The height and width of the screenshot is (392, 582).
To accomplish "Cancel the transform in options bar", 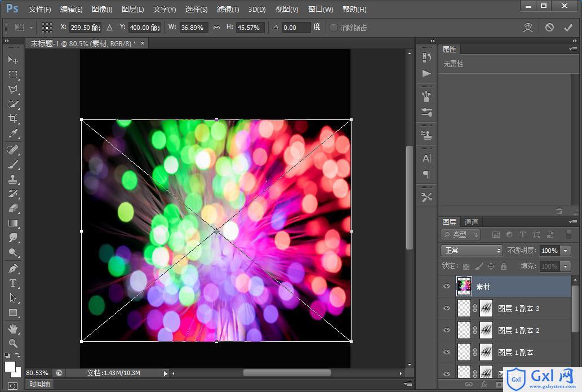I will 549,28.
